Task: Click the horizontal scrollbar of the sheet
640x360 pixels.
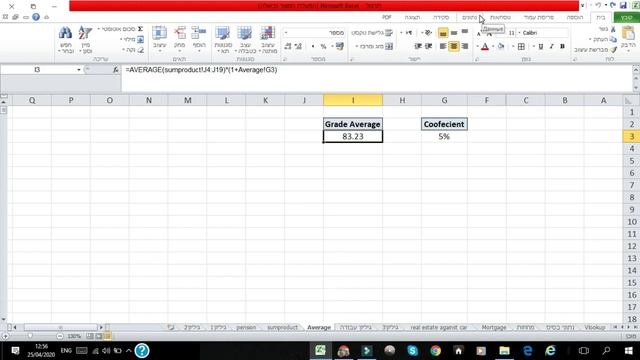Action: (x=60, y=327)
